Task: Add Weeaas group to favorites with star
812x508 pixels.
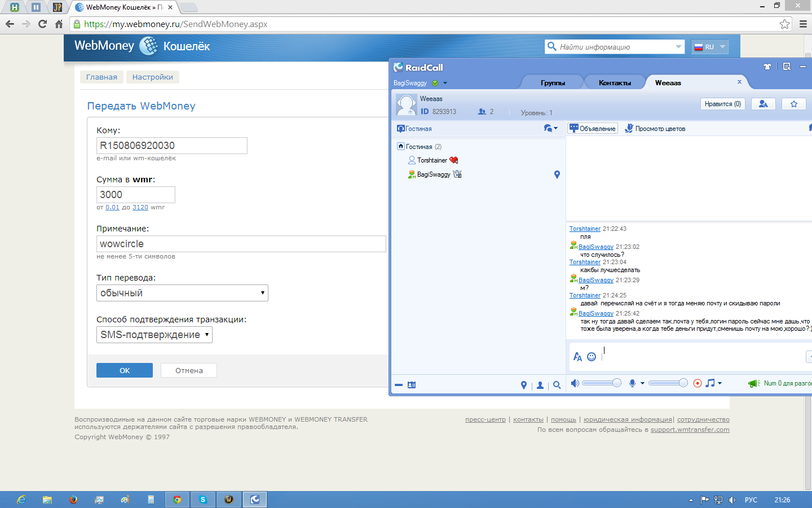Action: point(794,104)
